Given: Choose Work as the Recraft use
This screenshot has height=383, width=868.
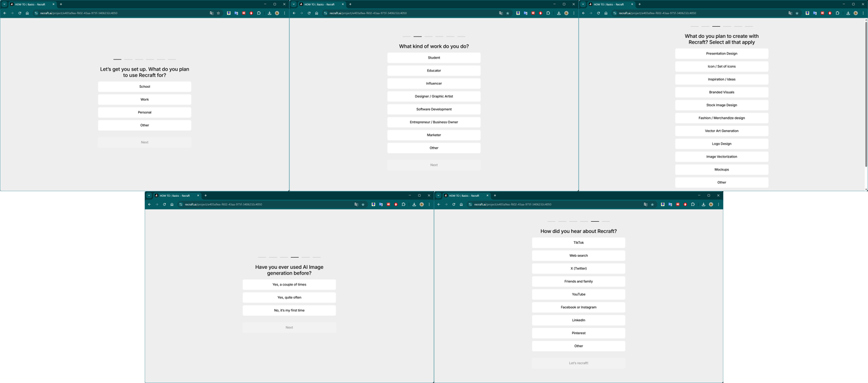Looking at the screenshot, I should (x=145, y=99).
